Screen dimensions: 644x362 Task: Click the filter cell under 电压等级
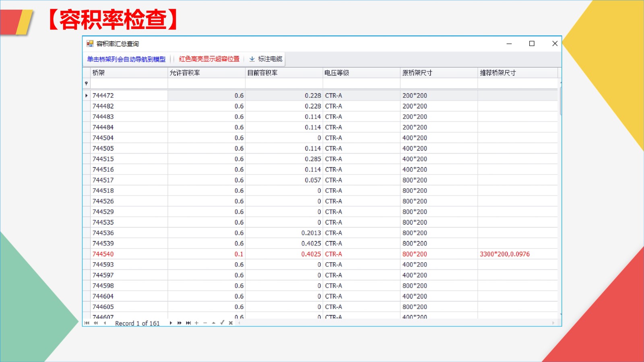pyautogui.click(x=361, y=83)
